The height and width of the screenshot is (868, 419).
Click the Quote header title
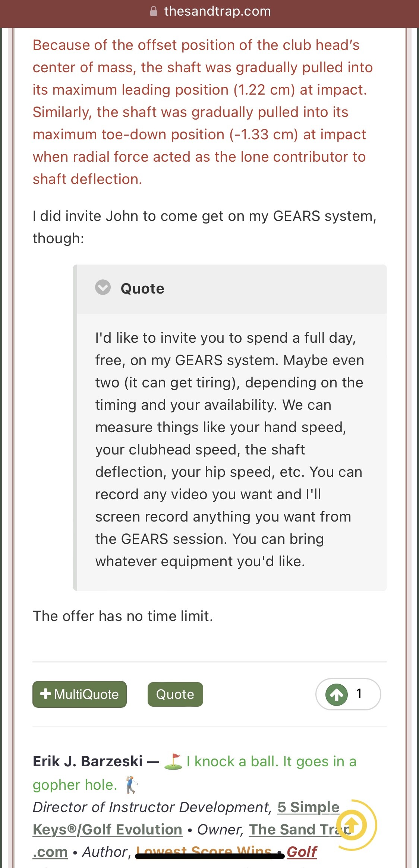(x=142, y=289)
